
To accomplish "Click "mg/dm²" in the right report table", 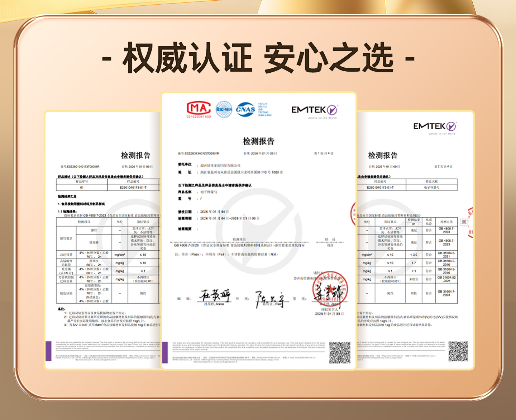I will [367, 255].
